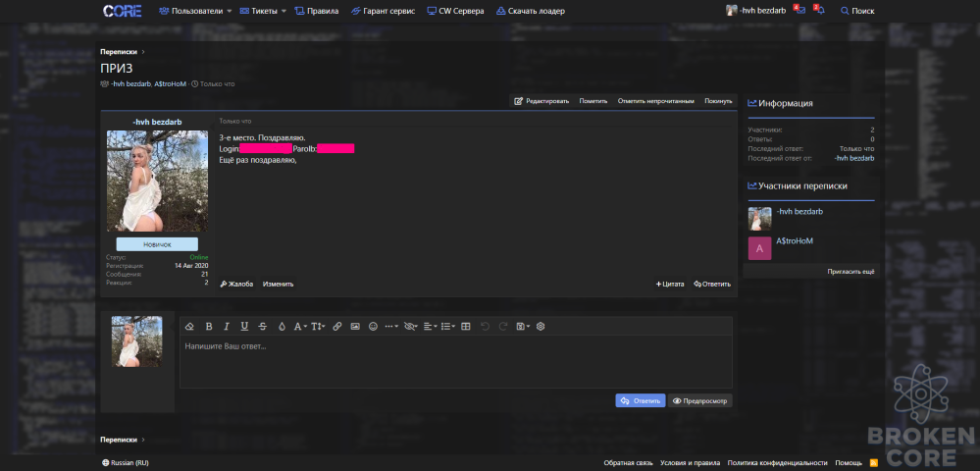Open the CW Сервера menu item

coord(455,11)
